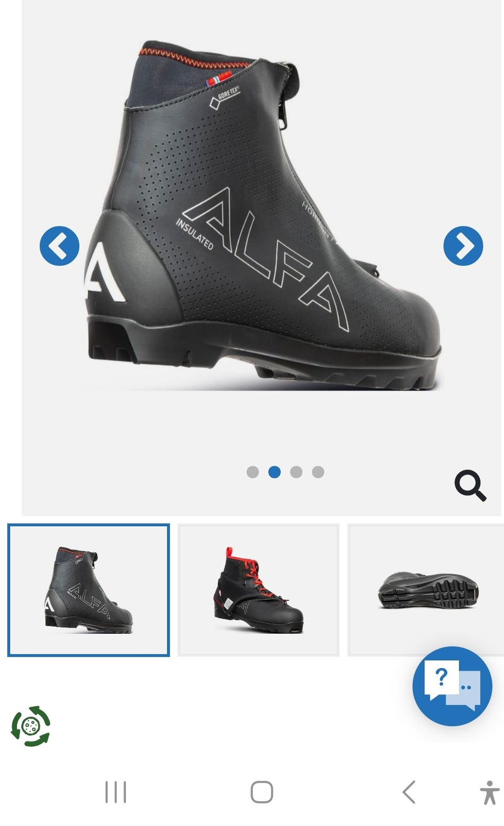Click the Gore-Tex label on the boot
This screenshot has height=826, width=504.
[x=225, y=97]
